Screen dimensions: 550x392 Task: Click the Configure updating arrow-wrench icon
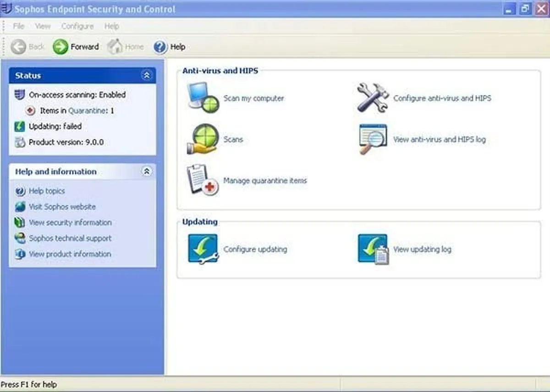click(x=203, y=249)
